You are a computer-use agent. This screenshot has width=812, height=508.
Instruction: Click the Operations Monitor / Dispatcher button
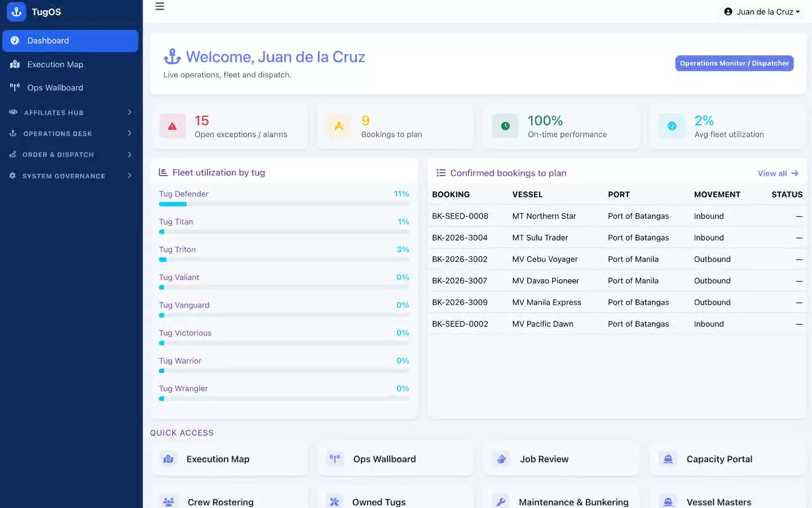[x=734, y=63]
